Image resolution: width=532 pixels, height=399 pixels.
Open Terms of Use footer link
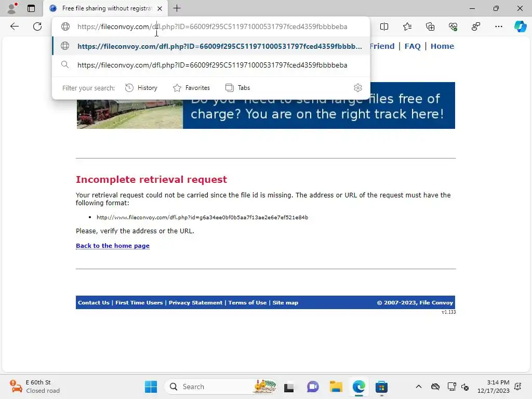[x=247, y=303]
